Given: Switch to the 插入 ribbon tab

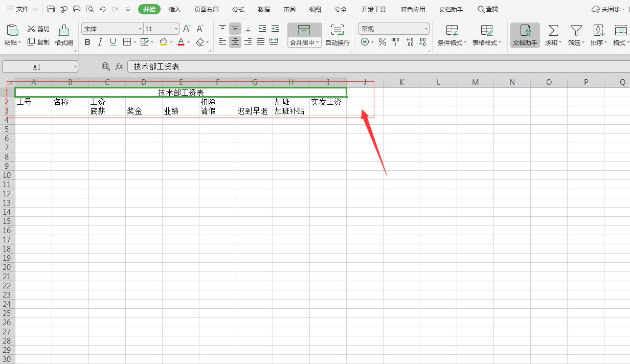Looking at the screenshot, I should click(x=174, y=9).
